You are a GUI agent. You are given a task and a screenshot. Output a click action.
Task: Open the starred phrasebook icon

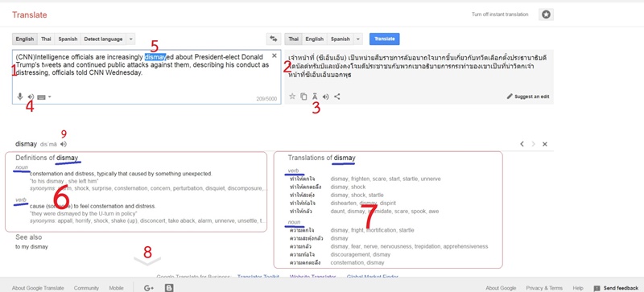546,14
